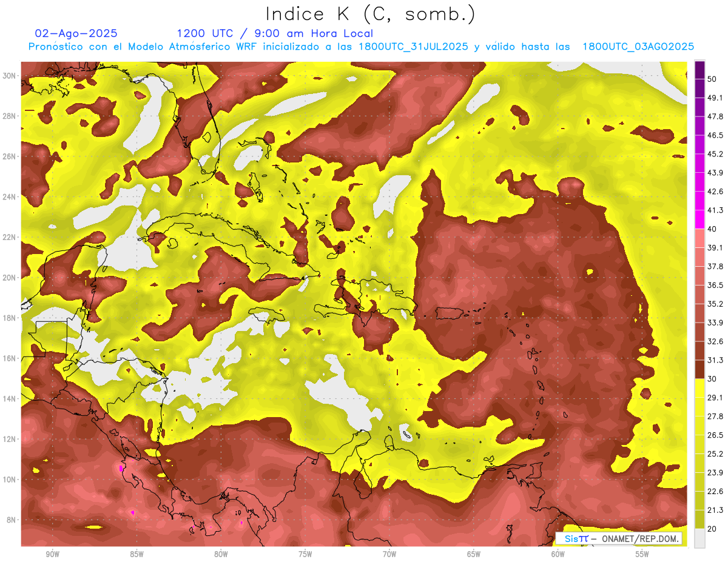Click the legend value "23.9"
The image size is (728, 562).
click(715, 472)
